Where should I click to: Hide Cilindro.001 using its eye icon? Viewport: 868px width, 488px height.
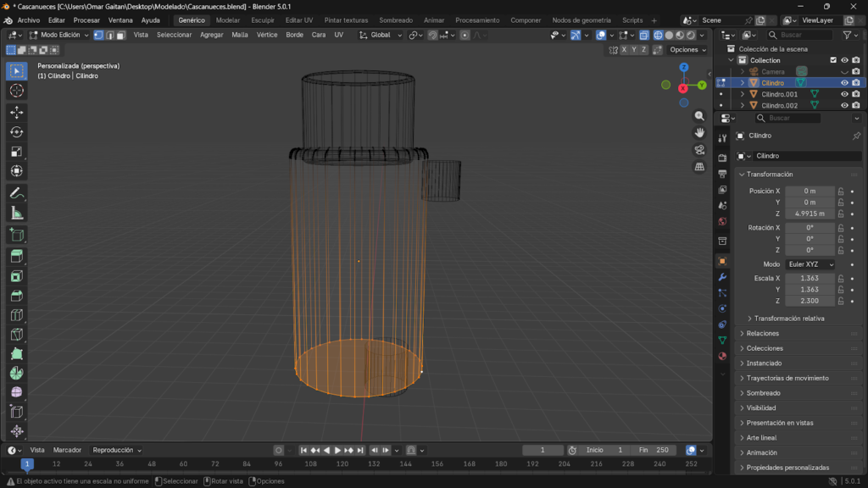coord(844,94)
